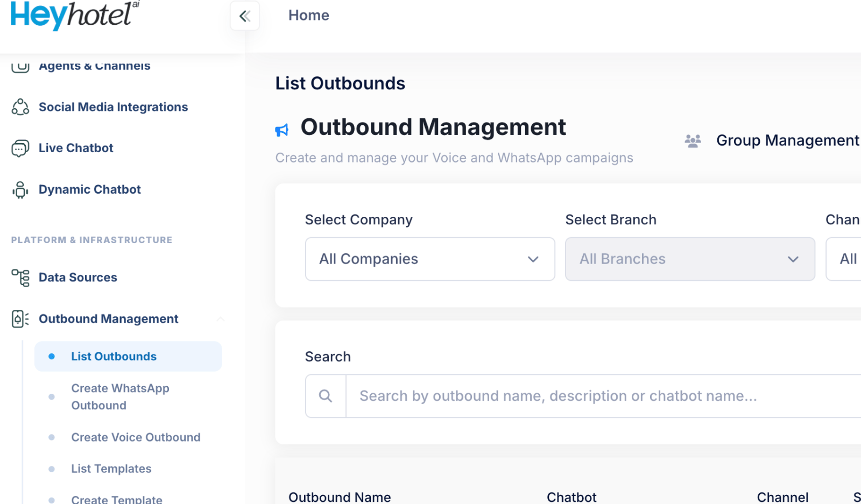Open List Templates
The width and height of the screenshot is (861, 504).
click(111, 468)
